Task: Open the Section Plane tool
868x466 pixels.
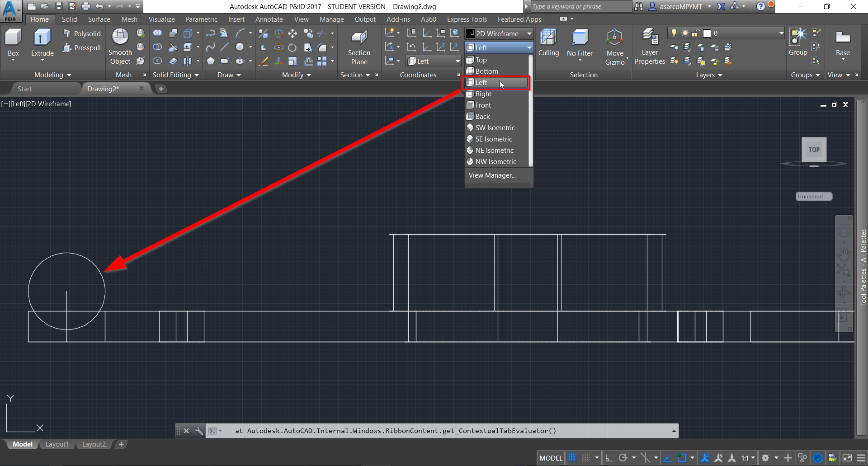Action: [x=359, y=47]
